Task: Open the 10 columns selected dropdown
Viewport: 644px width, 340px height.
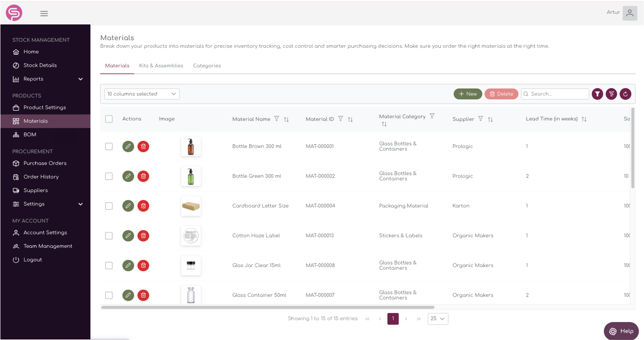Action: pos(141,94)
